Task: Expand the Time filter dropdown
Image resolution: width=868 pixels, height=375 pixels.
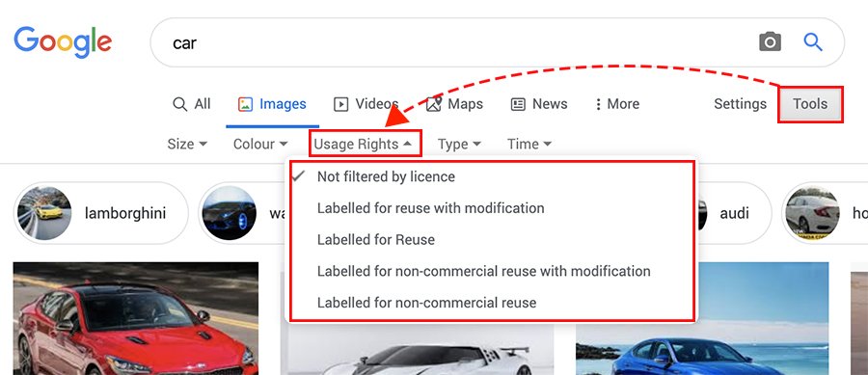Action: (x=529, y=144)
